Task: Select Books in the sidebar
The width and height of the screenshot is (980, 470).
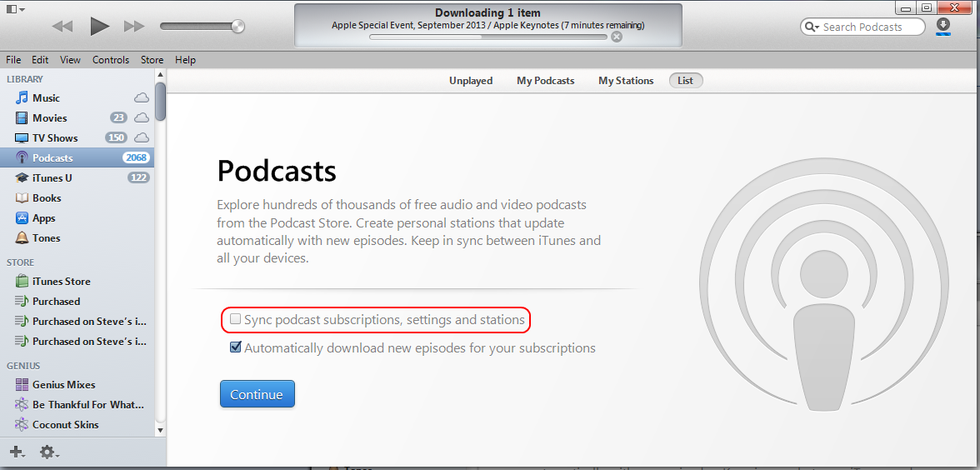Action: click(77, 198)
